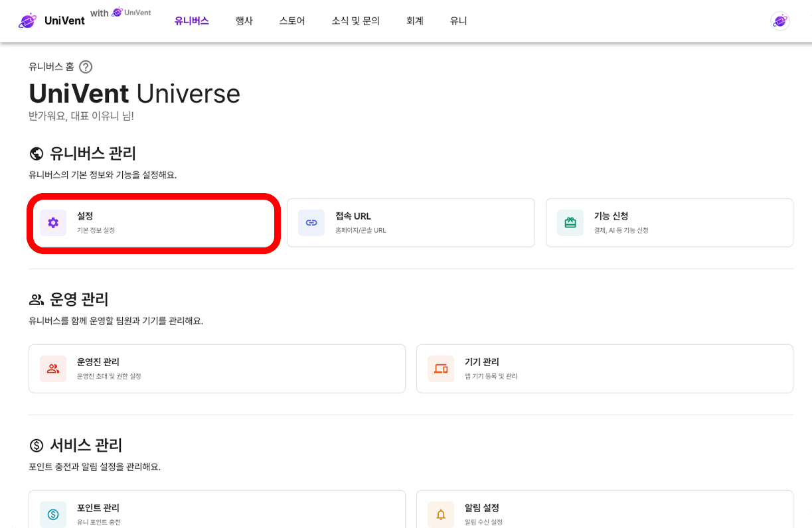
Task: Open the 설정 basic settings card
Action: tap(153, 222)
